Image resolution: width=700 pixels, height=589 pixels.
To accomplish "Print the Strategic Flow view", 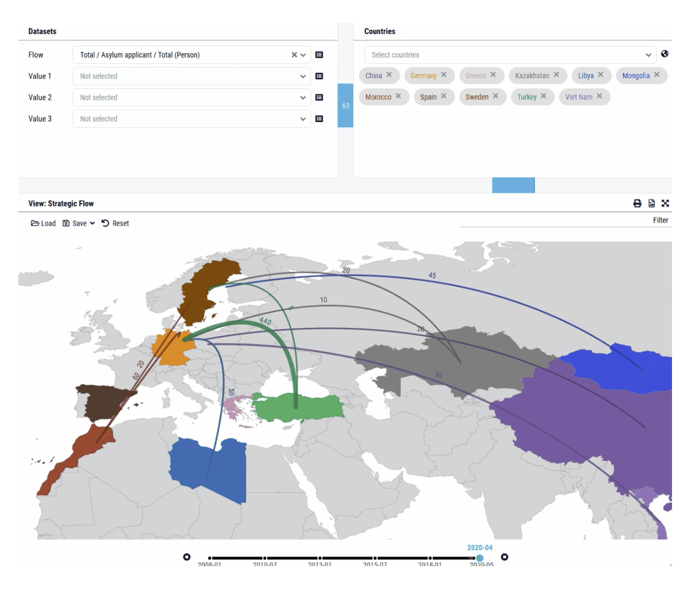I will click(x=637, y=203).
